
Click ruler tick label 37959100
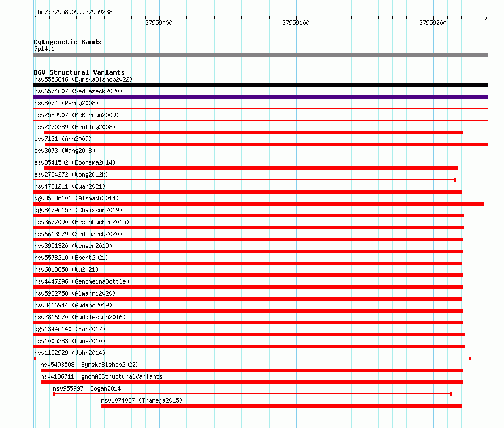(x=296, y=23)
